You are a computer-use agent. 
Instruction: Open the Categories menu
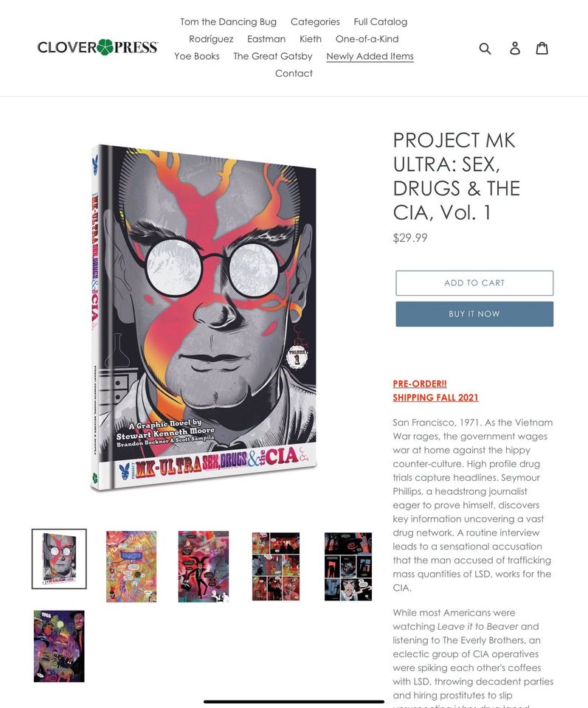(x=315, y=21)
